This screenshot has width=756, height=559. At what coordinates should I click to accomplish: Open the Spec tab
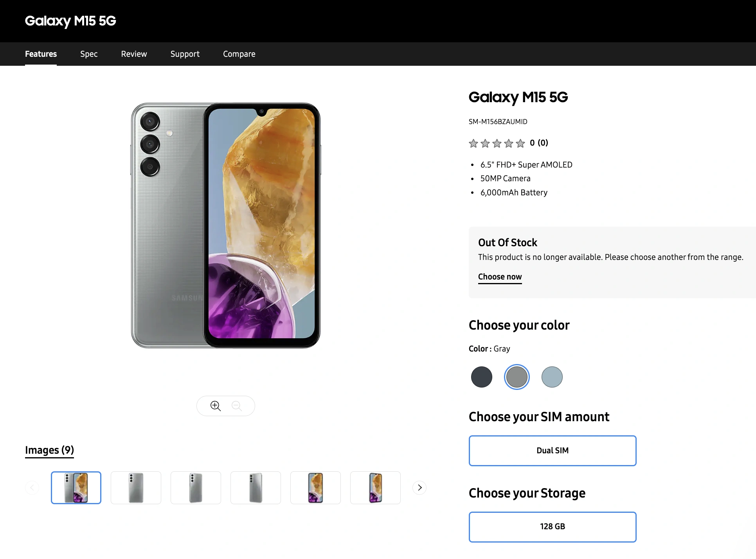click(89, 54)
